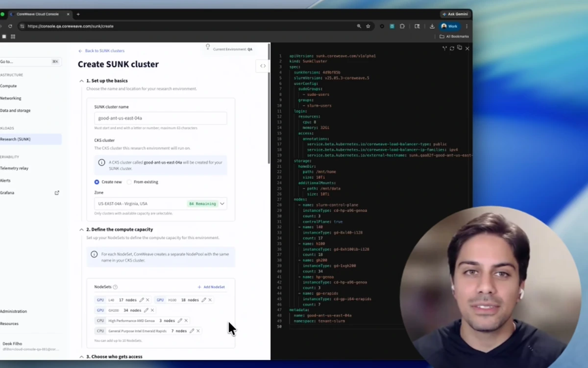Viewport: 588px width, 368px height.
Task: Click YAML line 'name: slurm-control-plane'
Action: pos(330,205)
